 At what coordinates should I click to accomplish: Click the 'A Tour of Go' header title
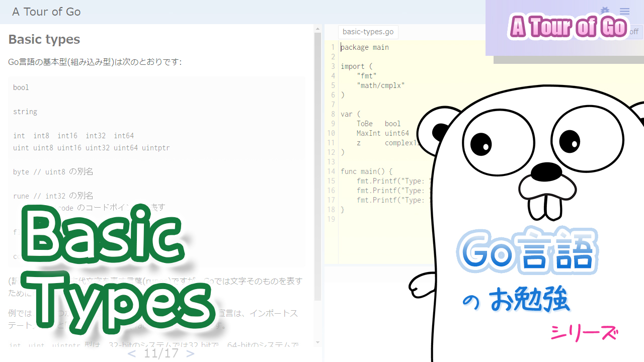pos(46,12)
